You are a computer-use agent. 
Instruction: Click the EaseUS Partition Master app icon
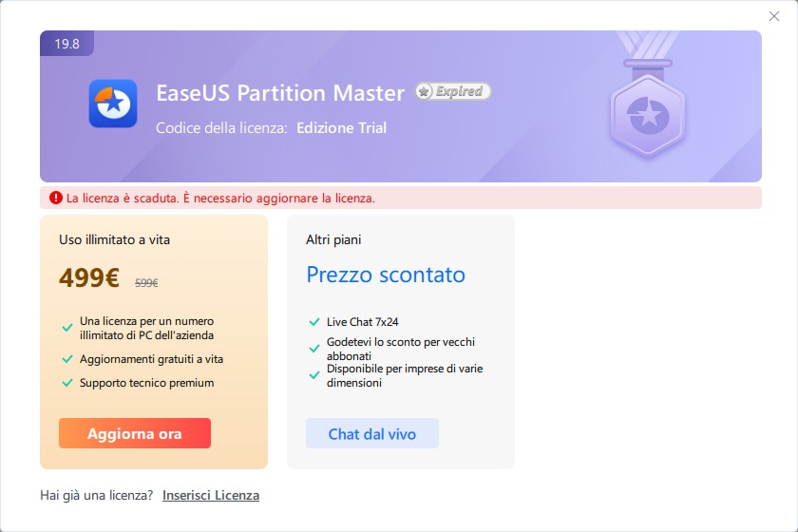(x=113, y=104)
